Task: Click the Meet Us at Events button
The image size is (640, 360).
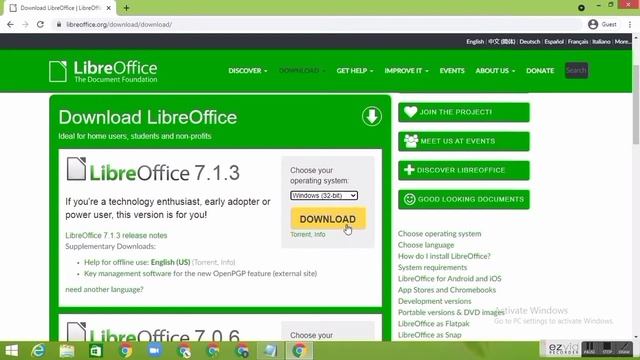Action: click(464, 141)
